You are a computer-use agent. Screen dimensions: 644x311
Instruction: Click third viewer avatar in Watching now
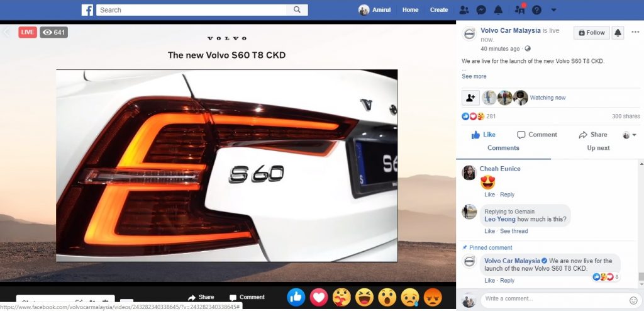point(520,98)
